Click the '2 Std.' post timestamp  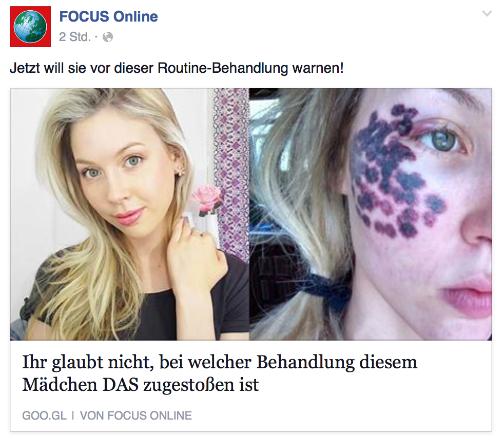pyautogui.click(x=75, y=37)
